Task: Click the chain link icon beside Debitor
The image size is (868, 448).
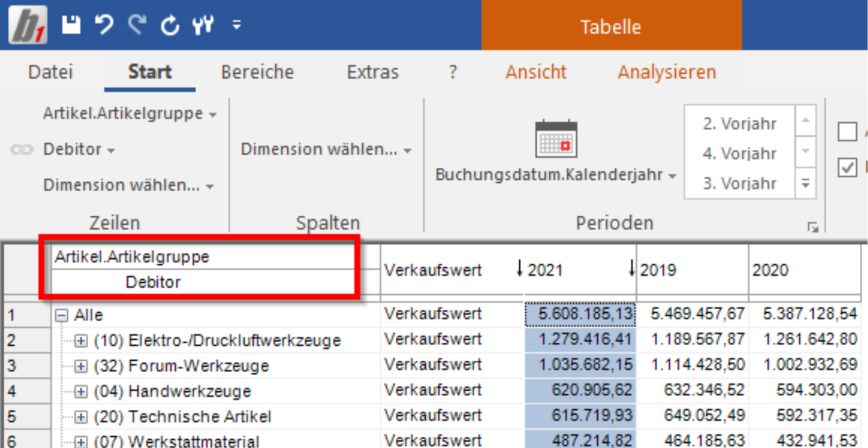Action: tap(22, 150)
